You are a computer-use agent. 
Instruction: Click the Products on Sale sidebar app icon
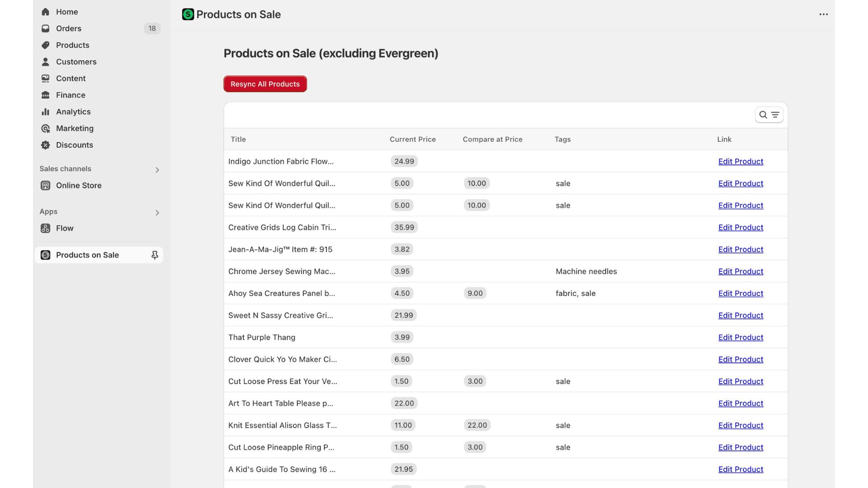pos(45,255)
